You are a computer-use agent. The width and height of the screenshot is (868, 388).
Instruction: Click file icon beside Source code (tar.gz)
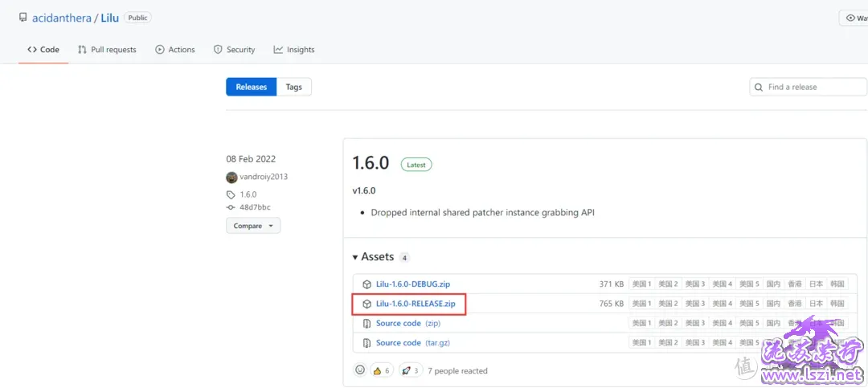coord(366,343)
